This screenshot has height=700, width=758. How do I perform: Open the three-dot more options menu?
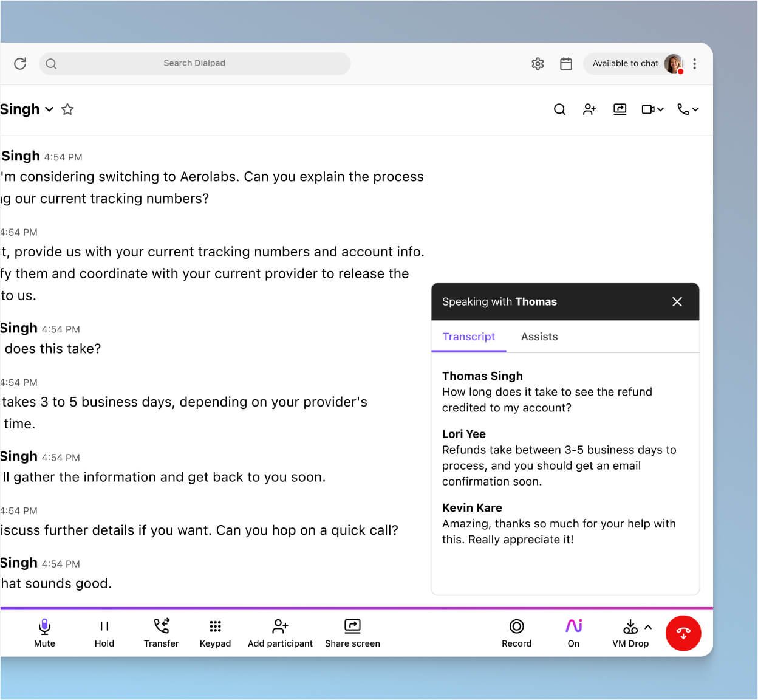tap(694, 64)
